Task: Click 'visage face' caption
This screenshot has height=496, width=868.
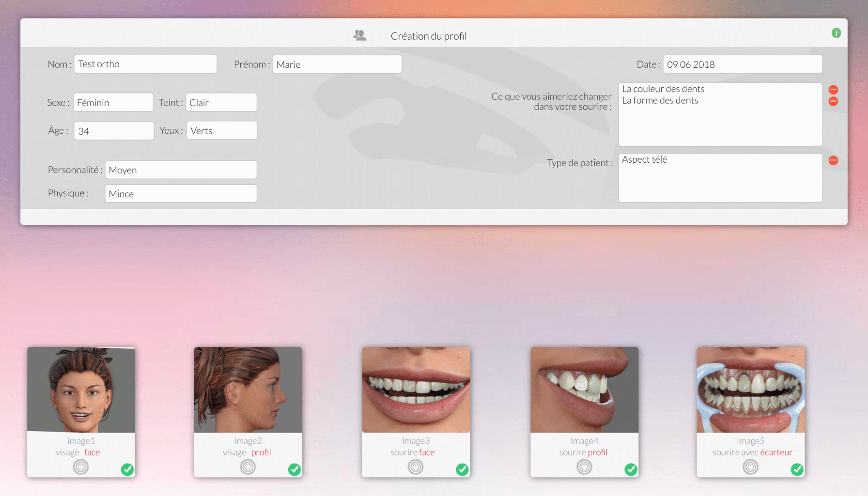Action: click(77, 452)
